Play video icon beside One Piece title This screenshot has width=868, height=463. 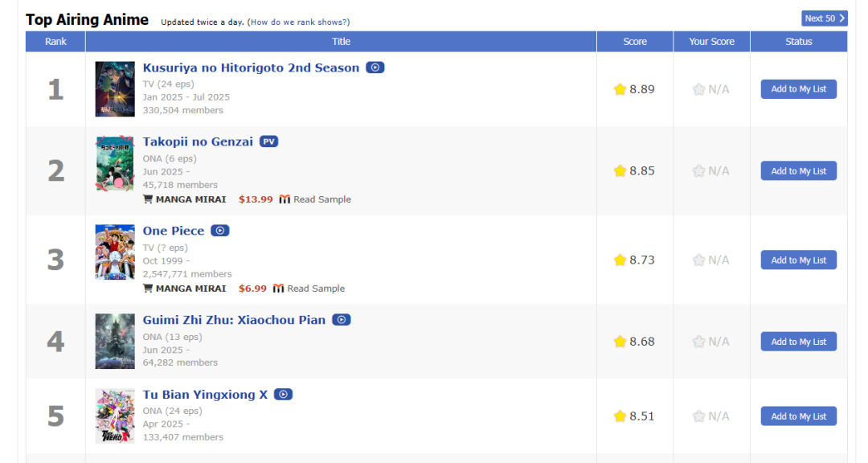coord(219,231)
